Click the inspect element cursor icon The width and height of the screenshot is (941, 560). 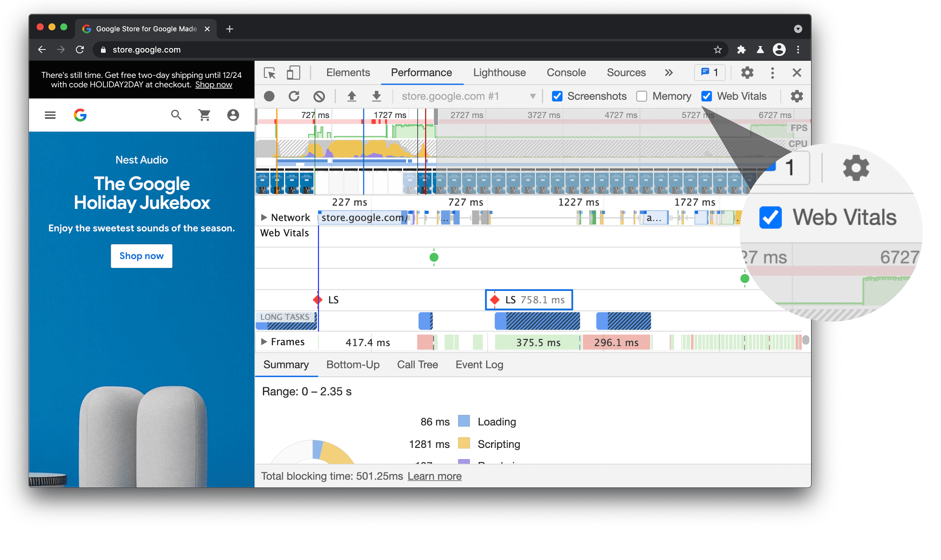pyautogui.click(x=270, y=73)
